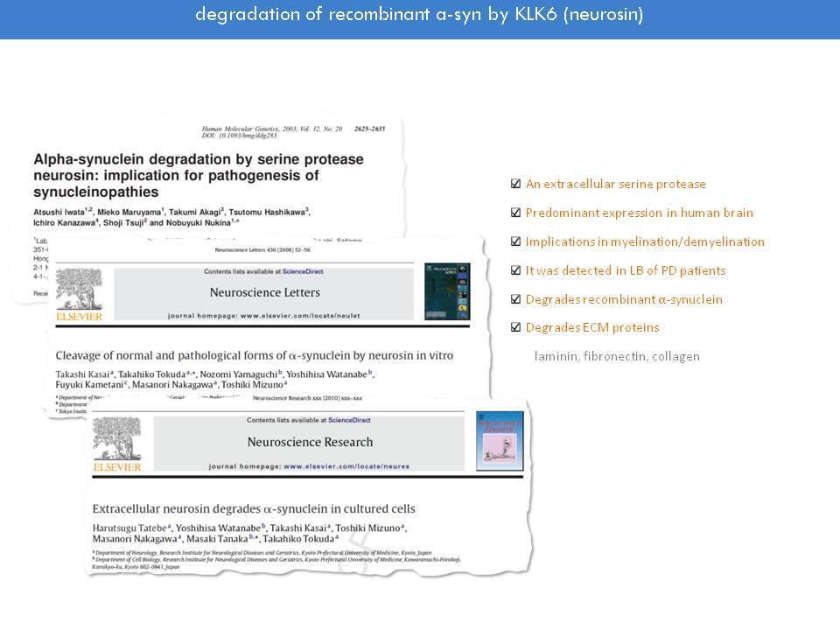Click the text 'Predominant expression in human brain'

coord(639,213)
